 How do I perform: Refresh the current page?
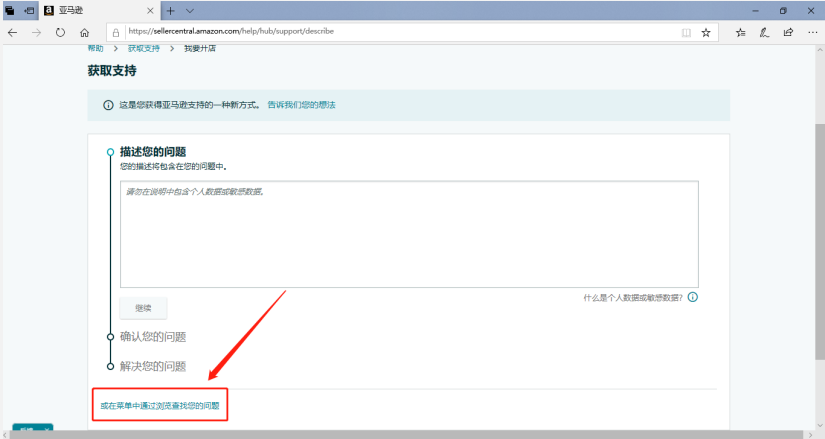point(61,33)
